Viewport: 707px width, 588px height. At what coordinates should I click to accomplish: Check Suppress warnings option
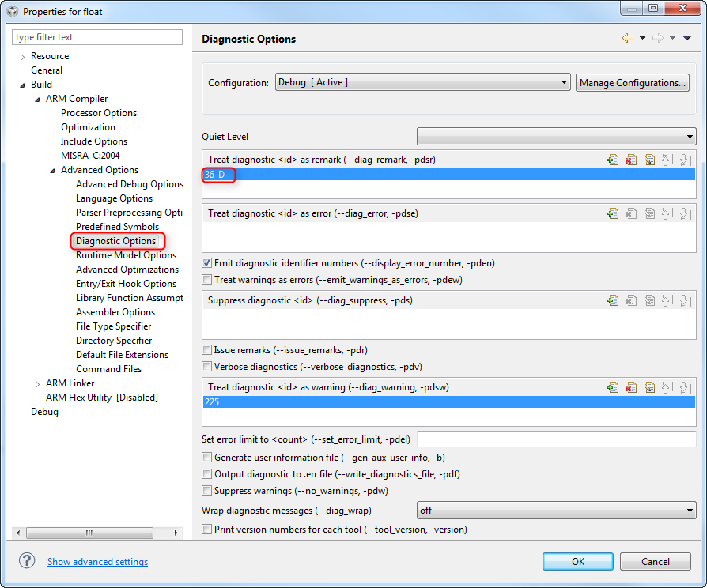206,491
